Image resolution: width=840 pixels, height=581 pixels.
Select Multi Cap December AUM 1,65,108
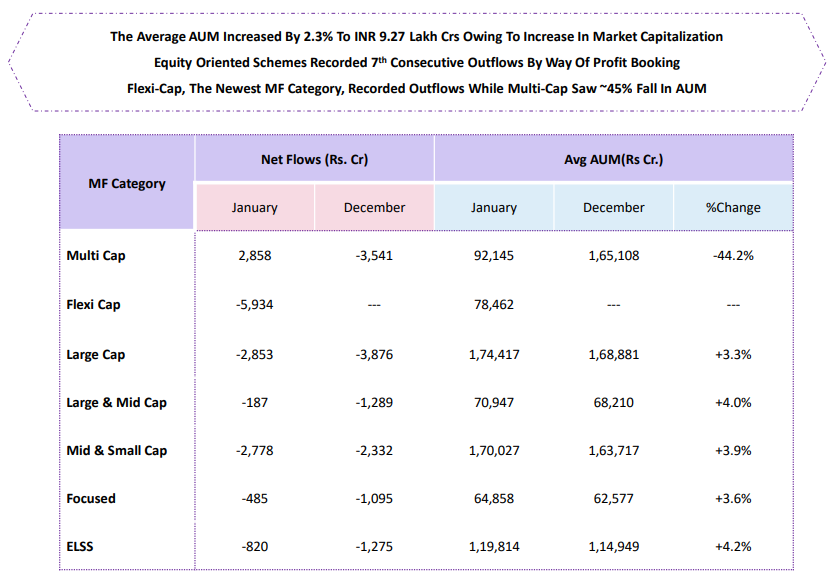pyautogui.click(x=613, y=255)
